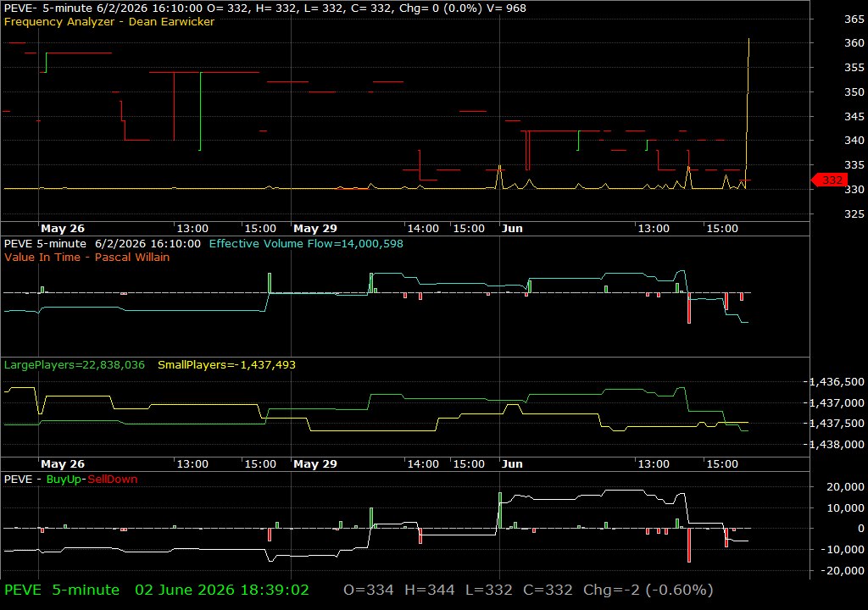
Task: Click the 'LargePlayers=22,838,036' legend
Action: [x=75, y=365]
